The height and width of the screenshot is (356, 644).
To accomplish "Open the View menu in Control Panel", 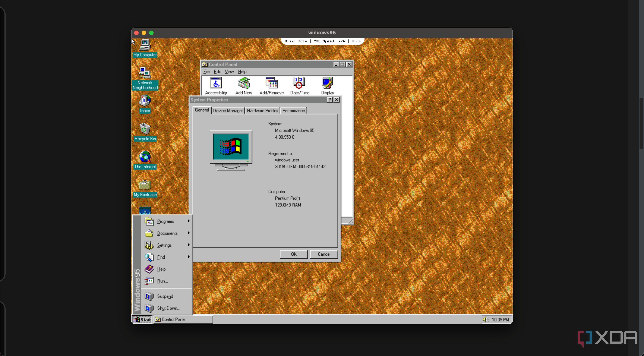I will point(229,72).
